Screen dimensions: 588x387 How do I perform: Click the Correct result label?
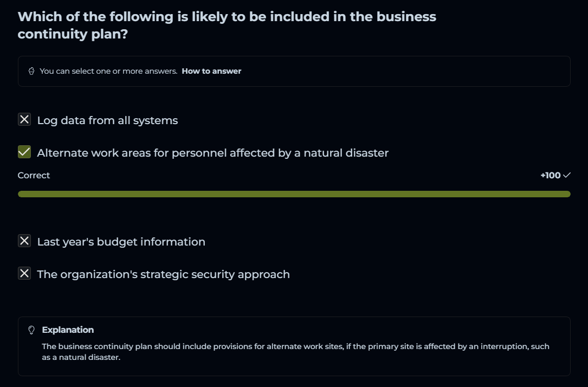(34, 175)
